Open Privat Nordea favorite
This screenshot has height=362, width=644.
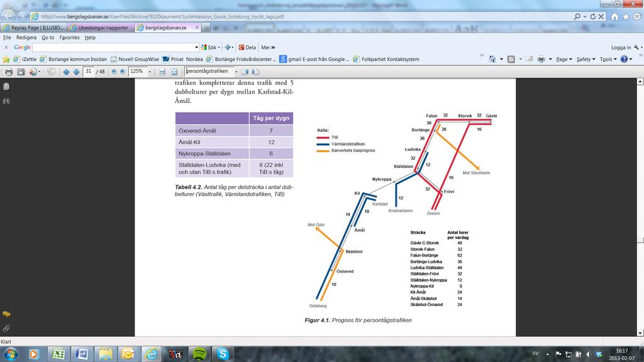click(183, 59)
